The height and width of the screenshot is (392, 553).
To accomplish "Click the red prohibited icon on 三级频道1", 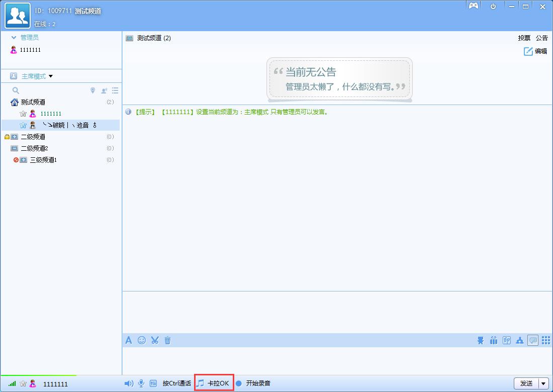I will click(16, 160).
